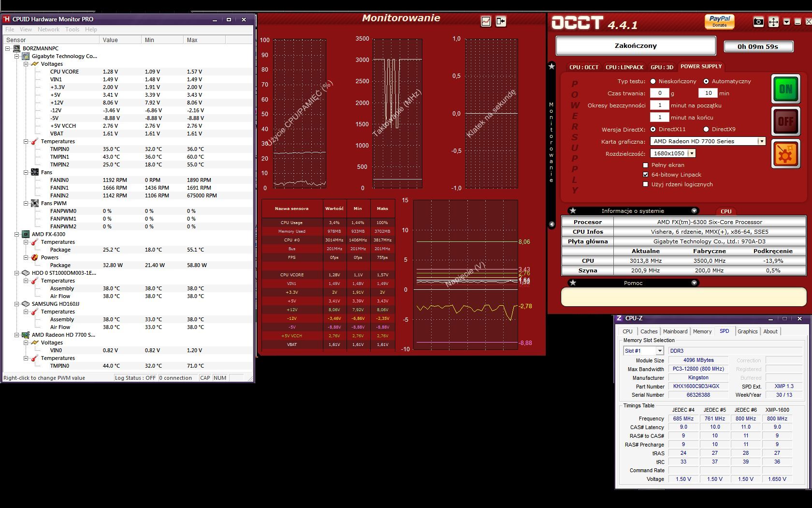Open the Slot #1 dropdown in CPU-Z
The image size is (812, 508).
click(659, 351)
